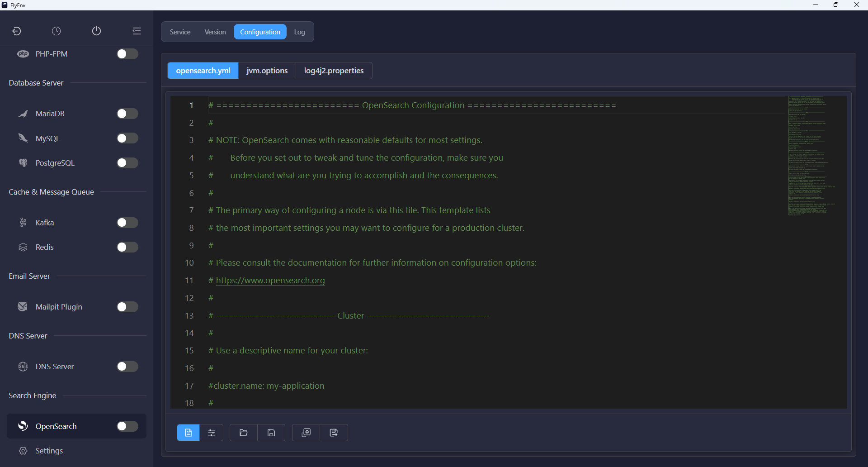Click the power icon in sidebar header
The height and width of the screenshot is (467, 868).
click(96, 31)
